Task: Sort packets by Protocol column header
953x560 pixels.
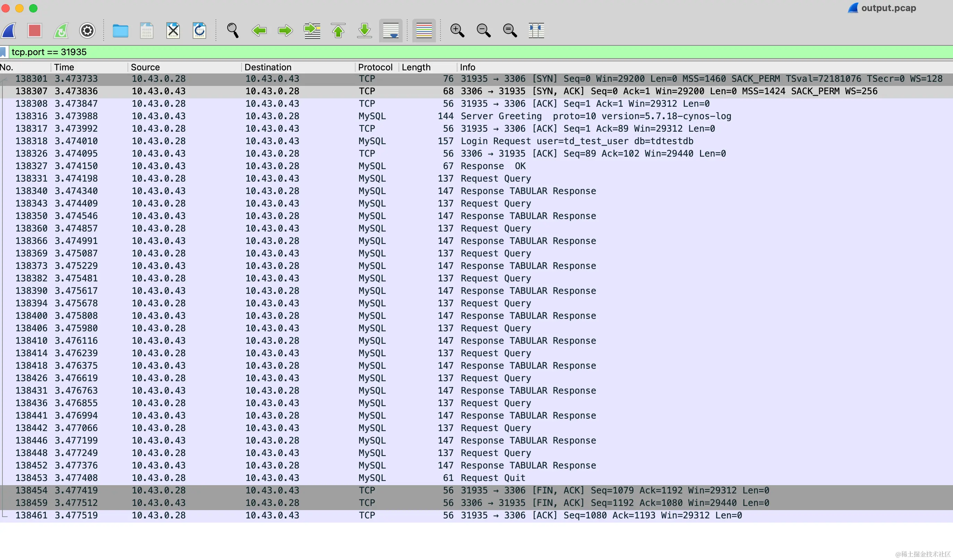Action: tap(375, 67)
